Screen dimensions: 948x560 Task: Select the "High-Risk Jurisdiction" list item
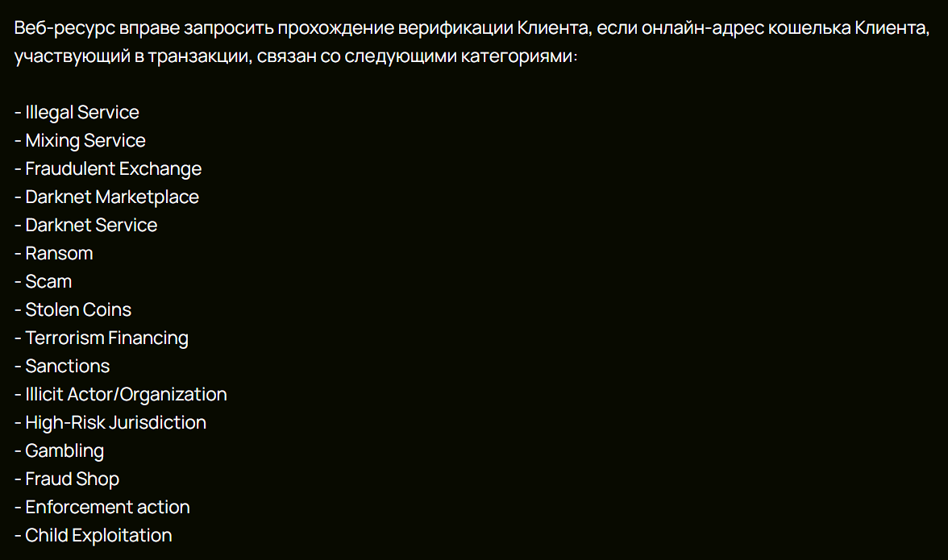115,423
